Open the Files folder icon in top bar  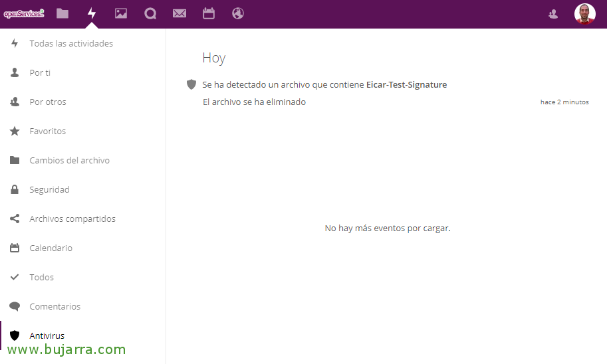pos(62,13)
